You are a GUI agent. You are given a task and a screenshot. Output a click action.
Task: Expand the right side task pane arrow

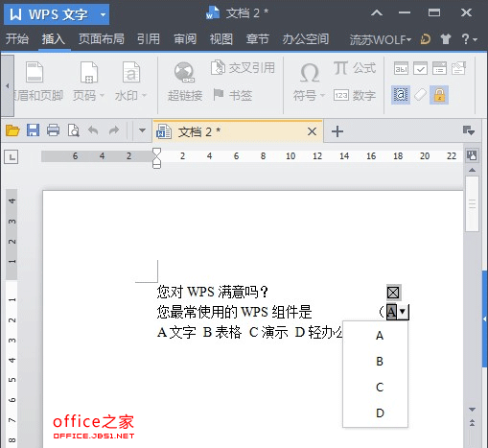485,319
